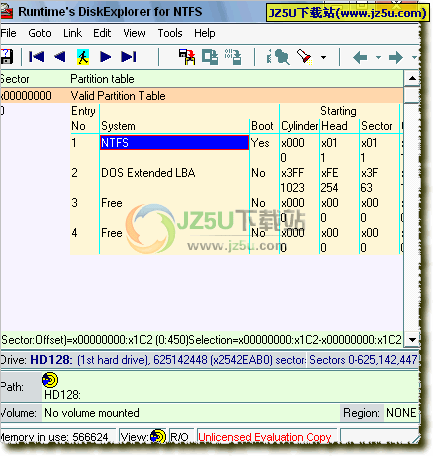Open the back history dropdown arrow
Image resolution: width=433 pixels, height=456 pixels.
(x=378, y=57)
